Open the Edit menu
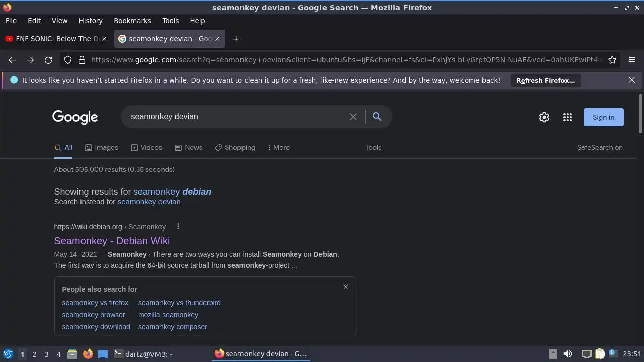644x362 pixels. (34, 21)
